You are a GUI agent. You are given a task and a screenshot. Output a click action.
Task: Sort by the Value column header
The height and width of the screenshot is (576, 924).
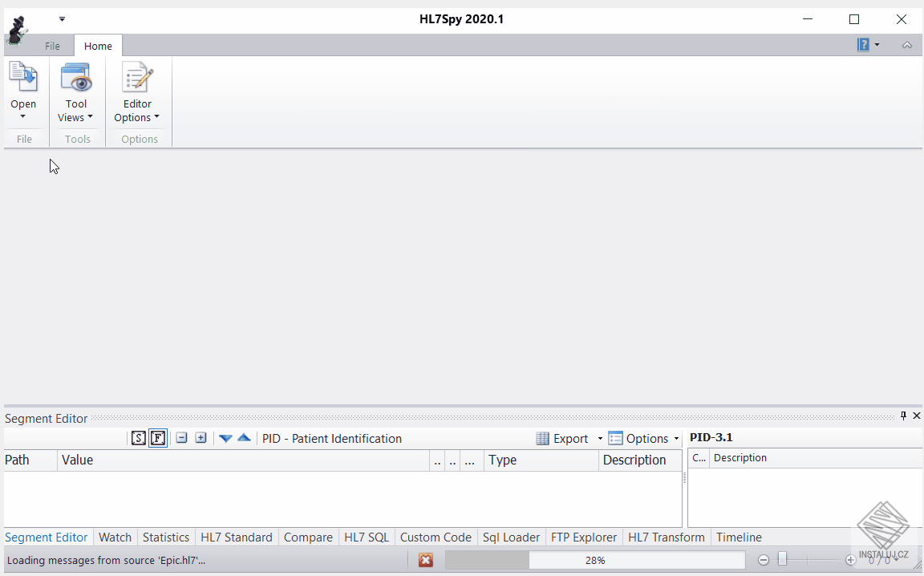243,460
